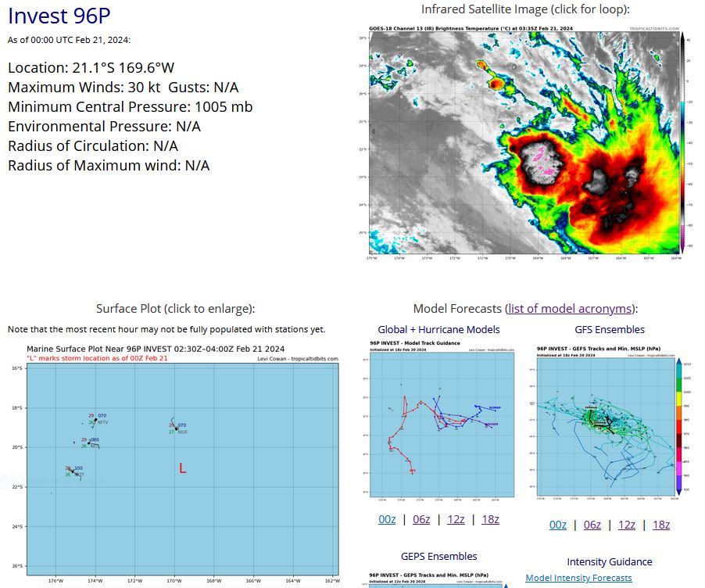Image resolution: width=705 pixels, height=588 pixels.
Task: Choose 00z run for GFS Ensembles
Action: [558, 525]
